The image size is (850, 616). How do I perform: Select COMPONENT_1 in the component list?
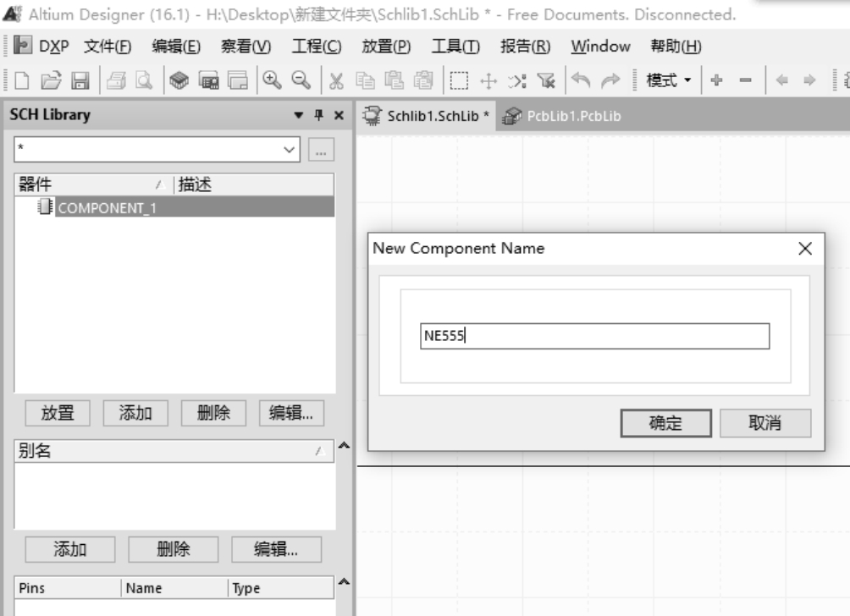(x=174, y=207)
